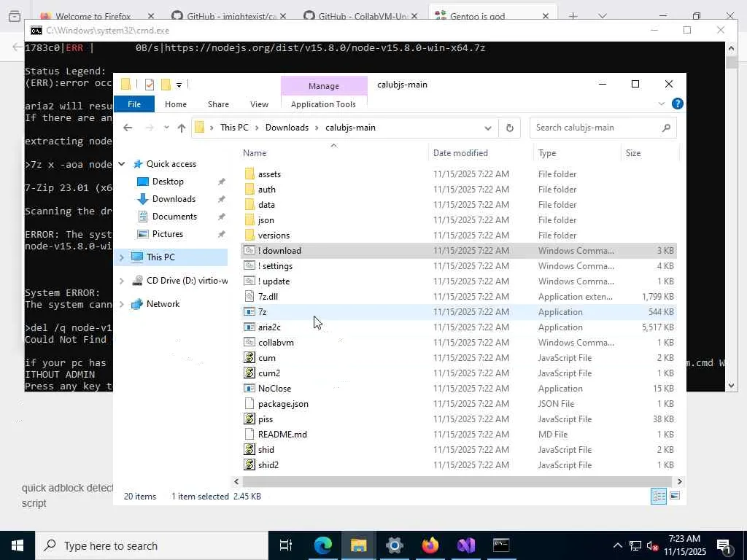747x560 pixels.
Task: Open the Application Tools ribbon tab
Action: pyautogui.click(x=323, y=104)
